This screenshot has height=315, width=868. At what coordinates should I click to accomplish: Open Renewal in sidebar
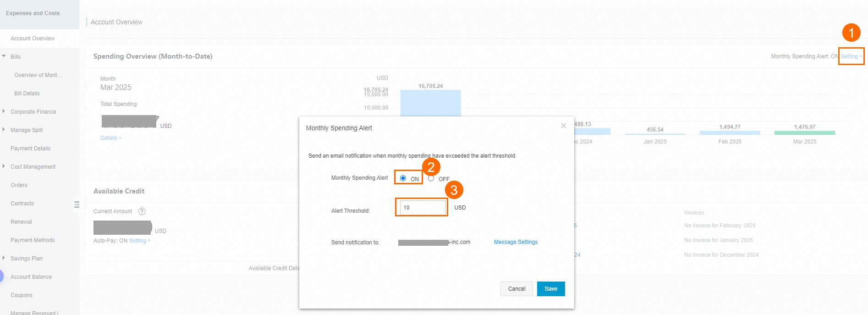tap(22, 222)
